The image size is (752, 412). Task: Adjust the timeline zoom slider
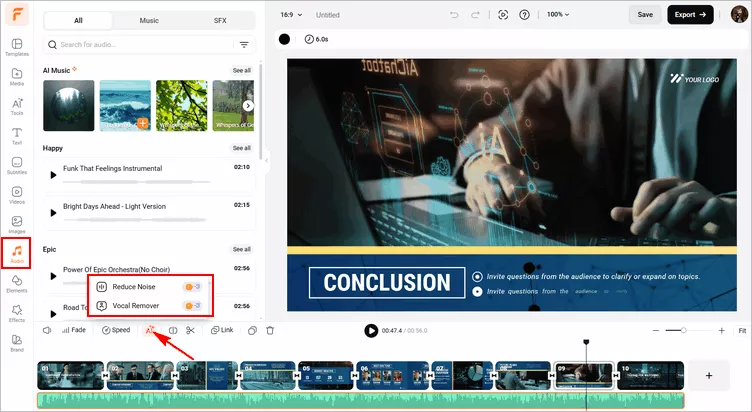point(683,330)
